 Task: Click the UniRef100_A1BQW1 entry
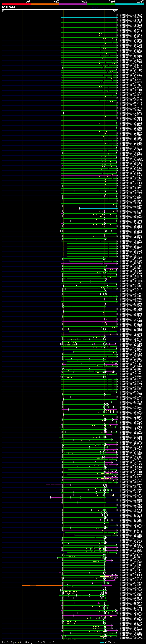click(x=131, y=113)
